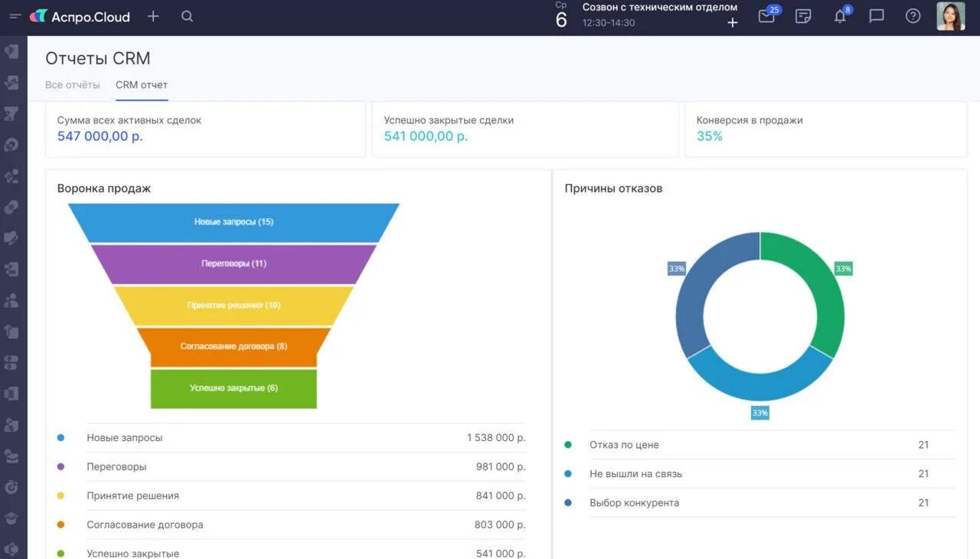Click the orange Согласование договора (8) funnel segment
Image resolution: width=980 pixels, height=559 pixels.
tap(234, 346)
